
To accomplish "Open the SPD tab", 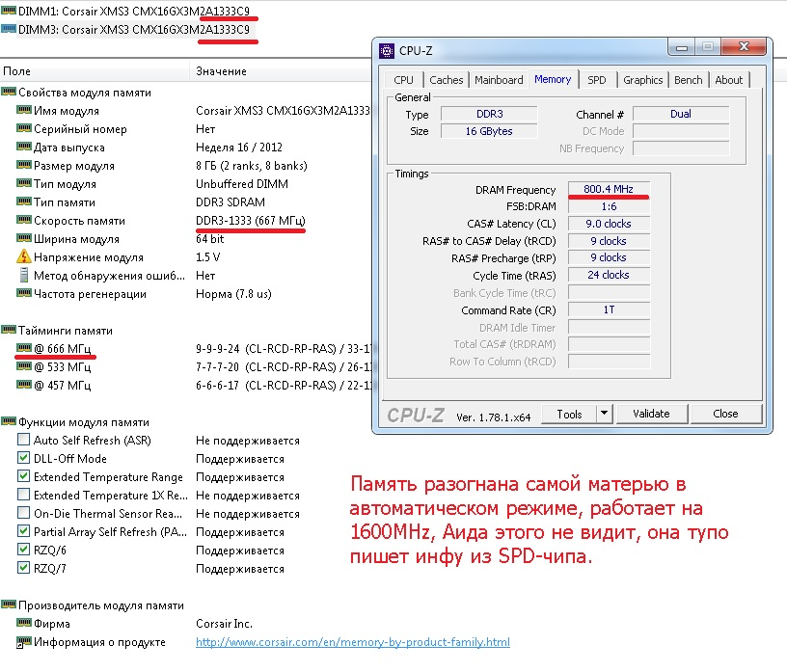I will coord(597,80).
